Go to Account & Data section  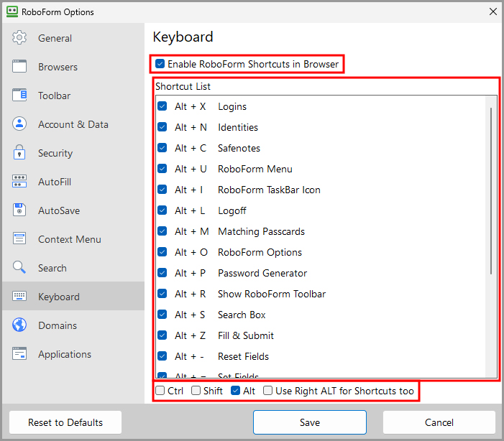[73, 124]
